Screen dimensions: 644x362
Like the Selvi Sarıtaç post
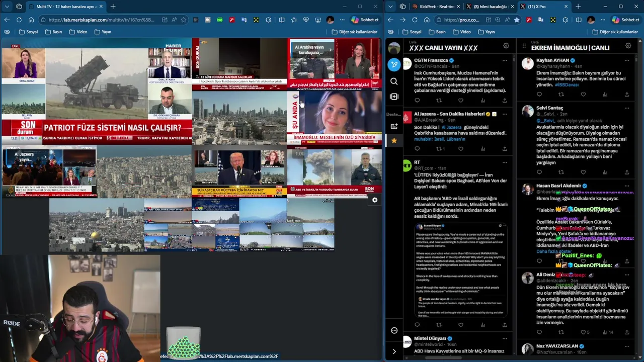pyautogui.click(x=583, y=172)
